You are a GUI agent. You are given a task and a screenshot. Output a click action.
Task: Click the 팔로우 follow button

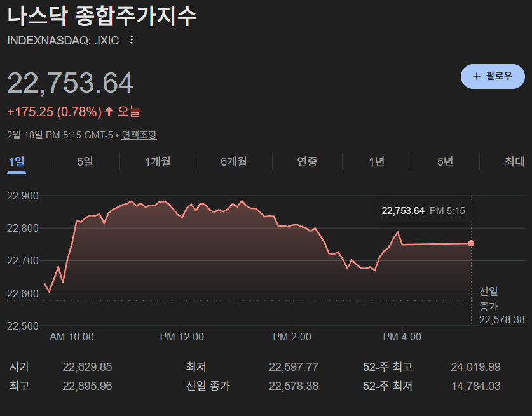point(493,76)
